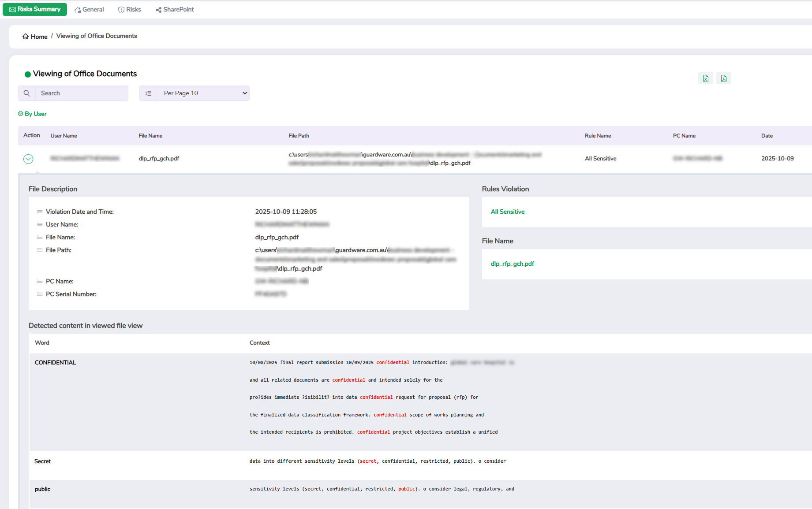This screenshot has width=812, height=509.
Task: Open the All Sensitive rule violation link
Action: click(x=507, y=212)
